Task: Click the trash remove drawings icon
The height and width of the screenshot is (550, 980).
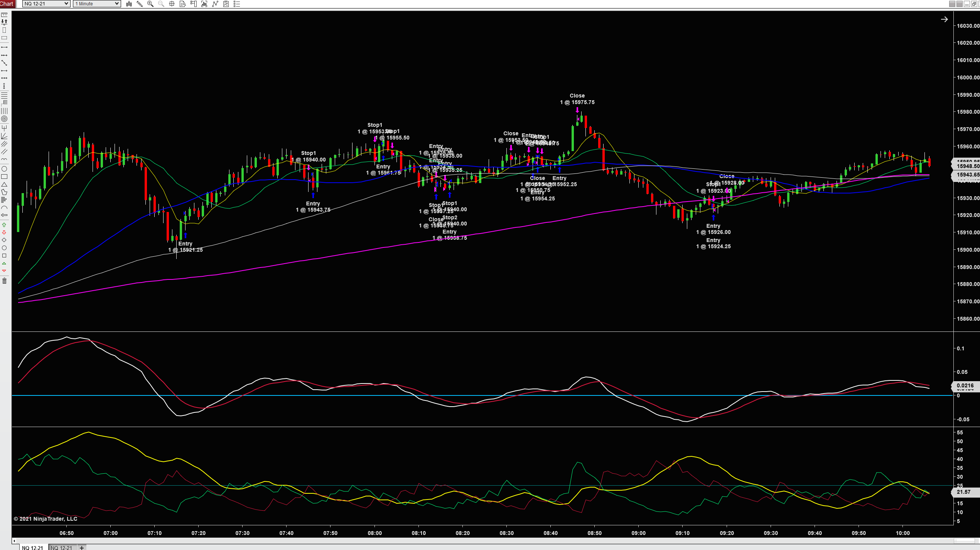Action: 4,281
